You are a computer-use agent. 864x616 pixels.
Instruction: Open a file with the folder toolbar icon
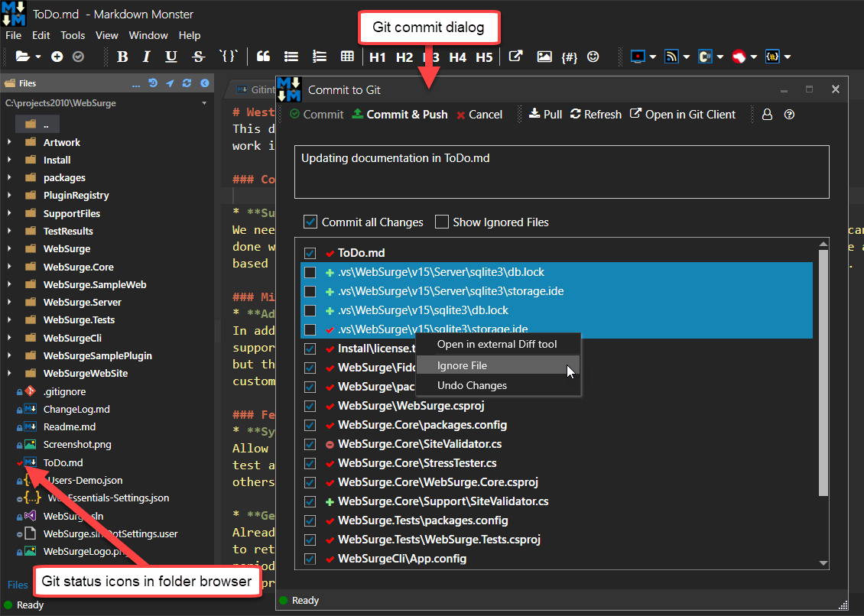pyautogui.click(x=23, y=57)
